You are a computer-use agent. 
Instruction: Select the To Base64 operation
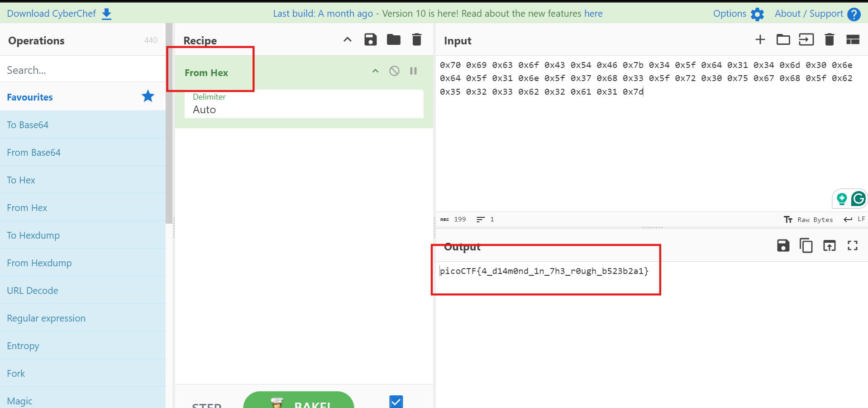(83, 125)
